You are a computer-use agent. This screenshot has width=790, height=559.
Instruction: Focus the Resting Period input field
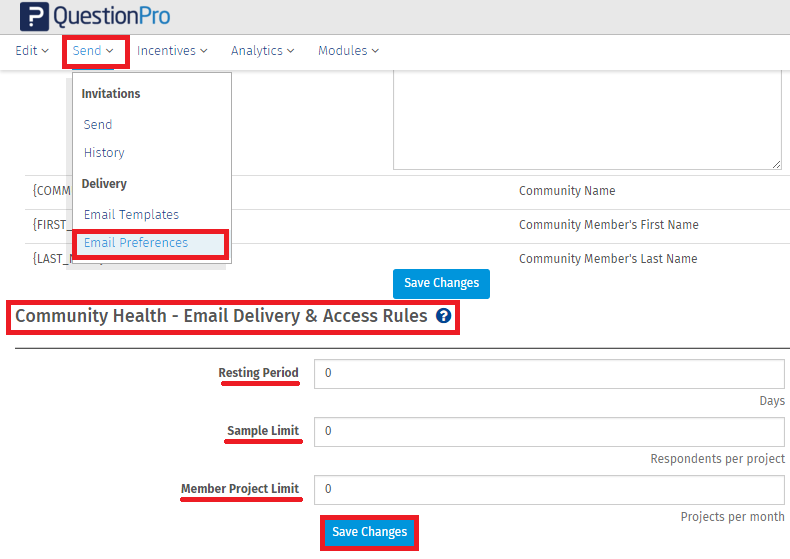coord(549,374)
